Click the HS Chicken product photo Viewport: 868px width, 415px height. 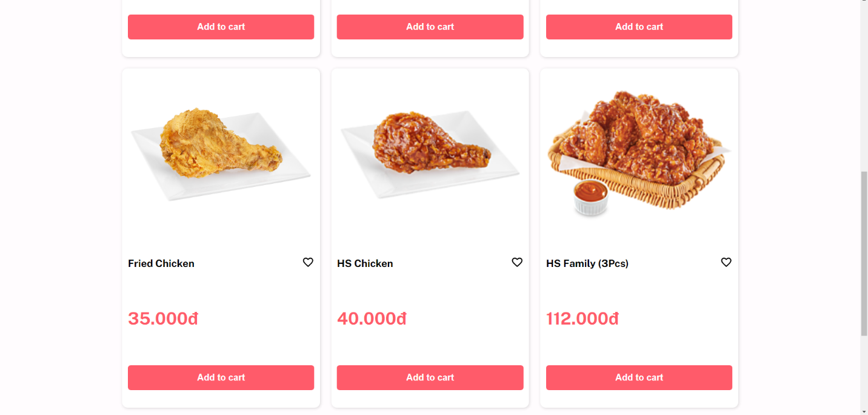430,152
